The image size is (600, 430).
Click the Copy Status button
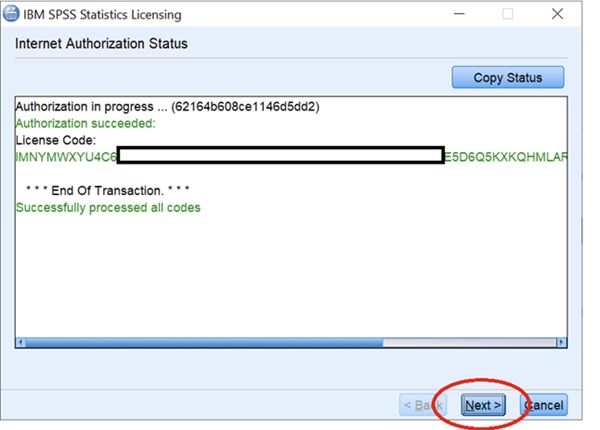click(507, 77)
